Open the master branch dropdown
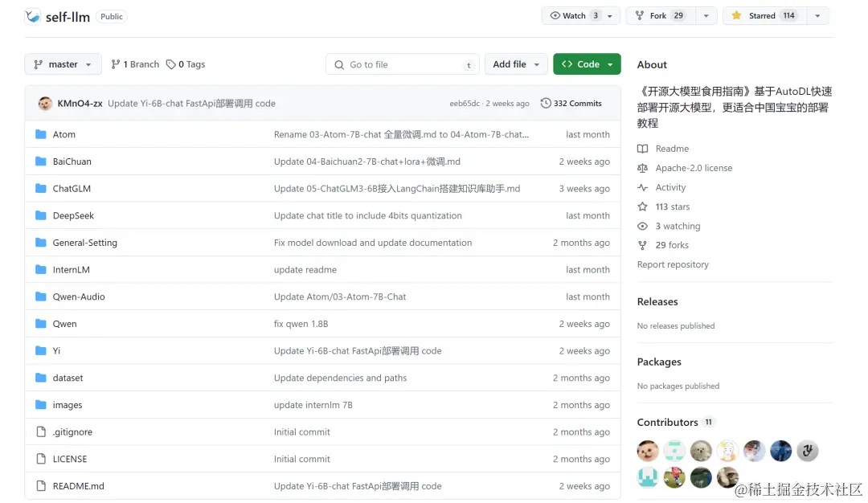The width and height of the screenshot is (868, 503). [x=63, y=64]
